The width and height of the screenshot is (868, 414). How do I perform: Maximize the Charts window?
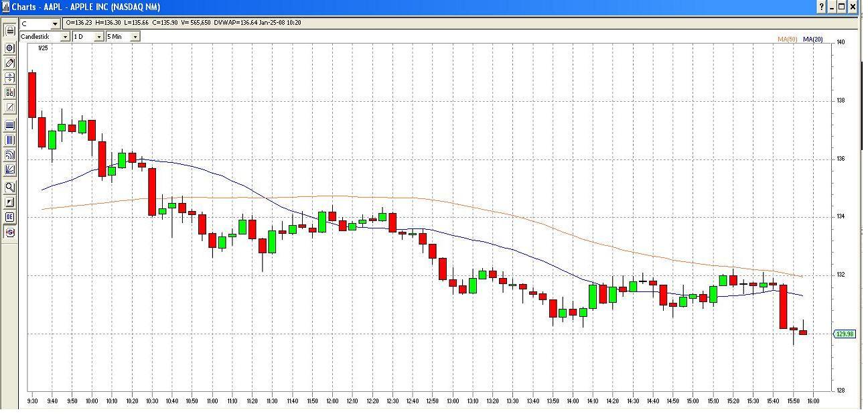coord(842,7)
